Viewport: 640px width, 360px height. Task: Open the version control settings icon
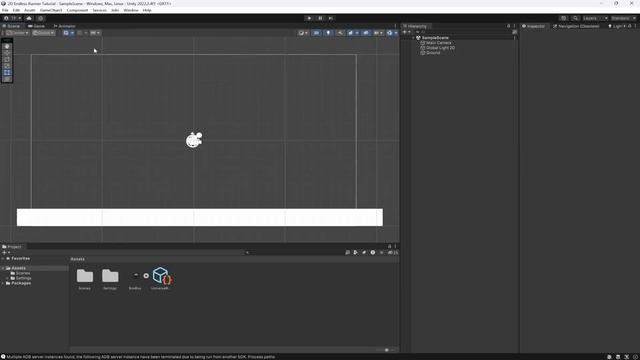point(40,18)
